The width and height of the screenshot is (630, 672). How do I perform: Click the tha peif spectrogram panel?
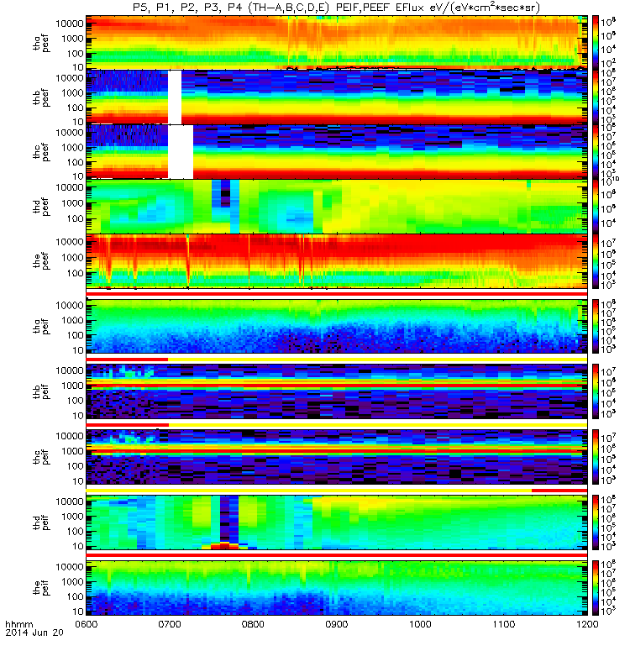click(337, 326)
